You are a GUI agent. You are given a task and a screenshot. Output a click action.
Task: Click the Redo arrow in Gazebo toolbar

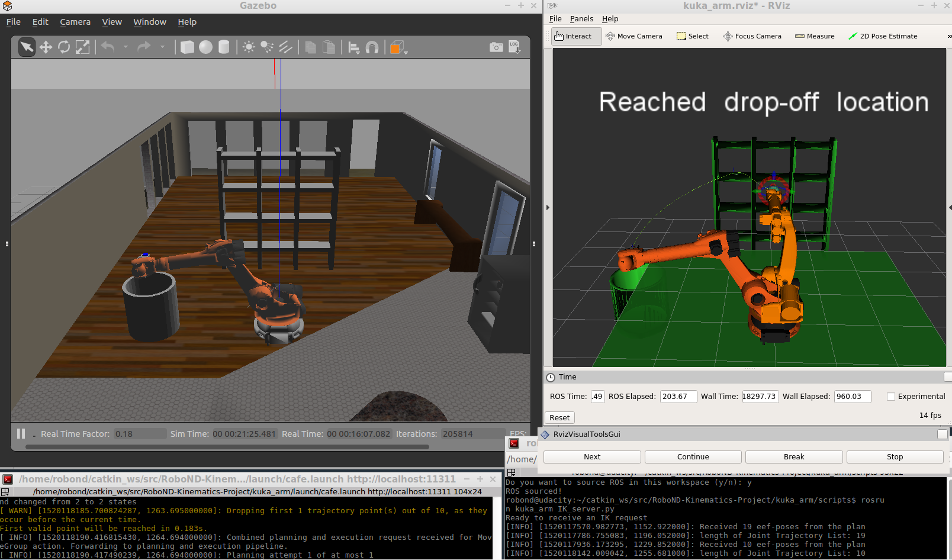[x=144, y=47]
